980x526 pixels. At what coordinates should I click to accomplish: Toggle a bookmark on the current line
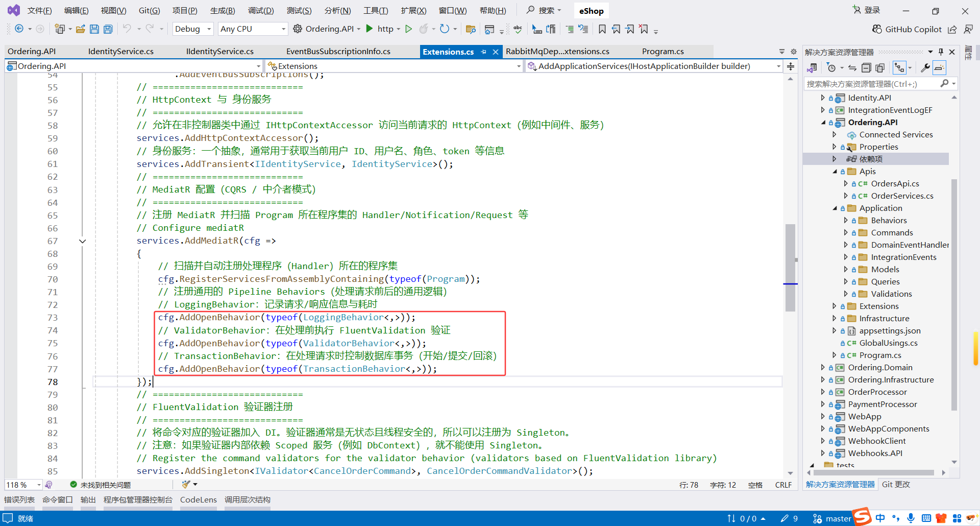602,29
